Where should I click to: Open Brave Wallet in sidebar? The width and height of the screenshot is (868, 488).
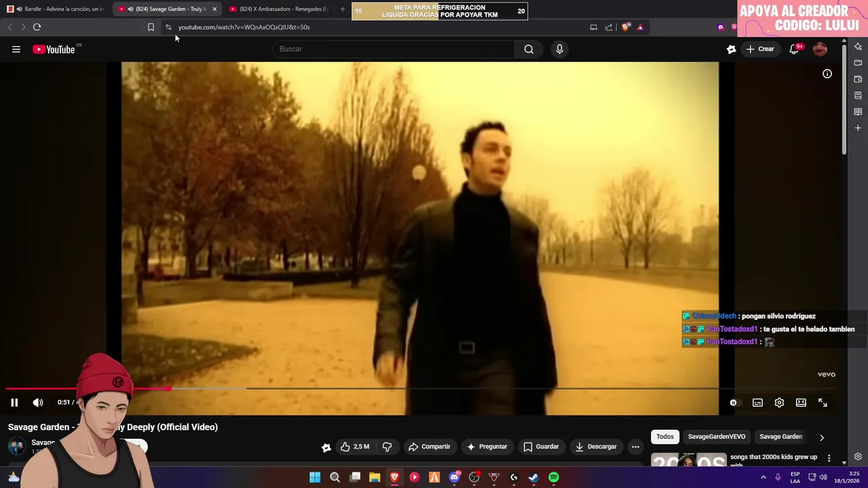[x=858, y=79]
